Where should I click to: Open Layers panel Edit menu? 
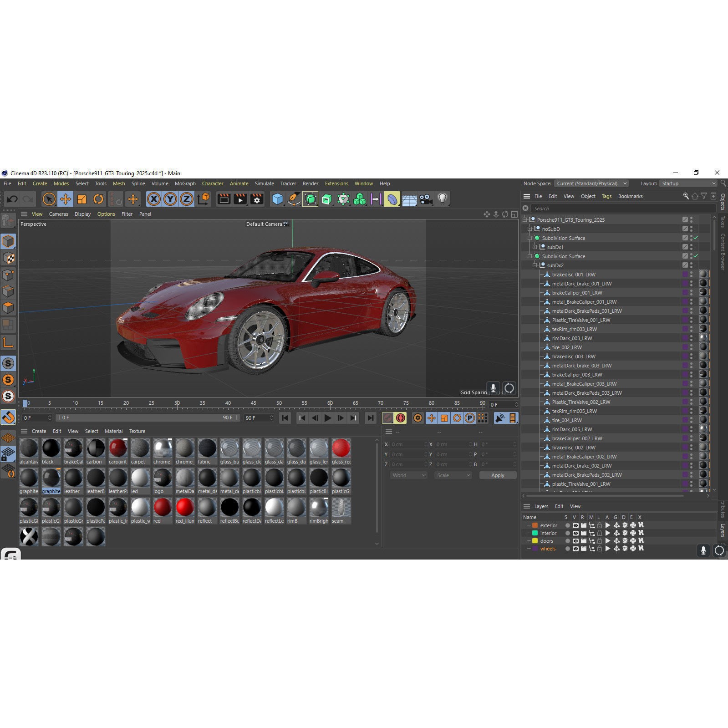[559, 506]
